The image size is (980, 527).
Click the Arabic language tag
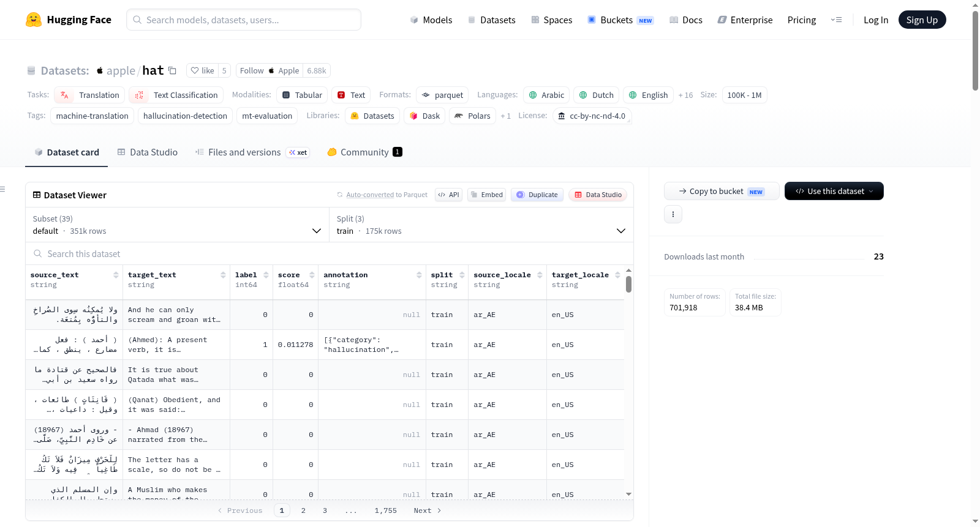[546, 95]
